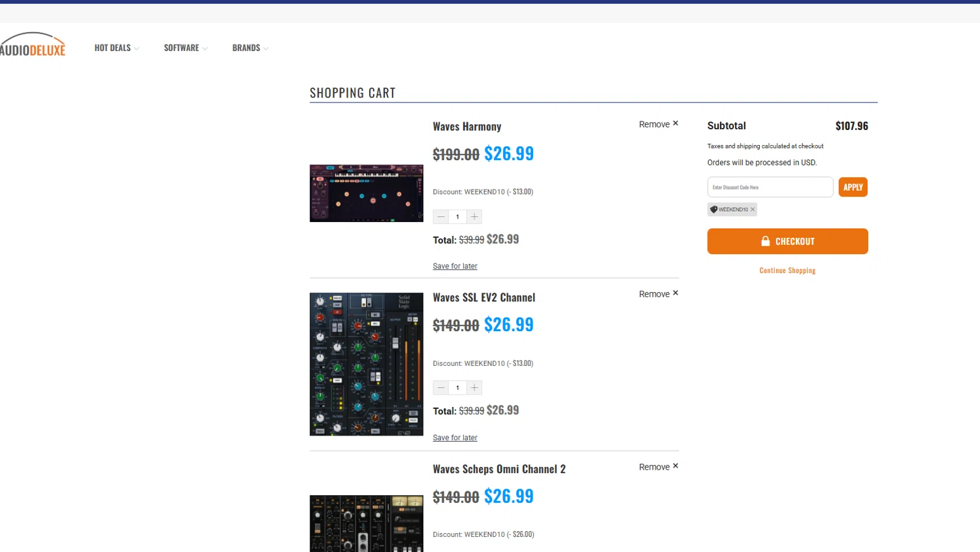980x552 pixels.
Task: Remove Waves SSL EV2 Channel from cart
Action: [659, 294]
